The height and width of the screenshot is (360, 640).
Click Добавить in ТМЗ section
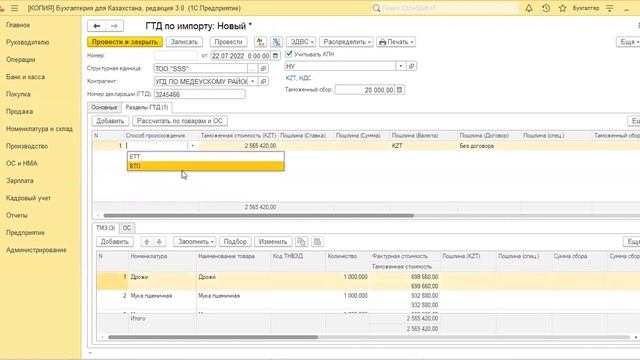point(115,242)
